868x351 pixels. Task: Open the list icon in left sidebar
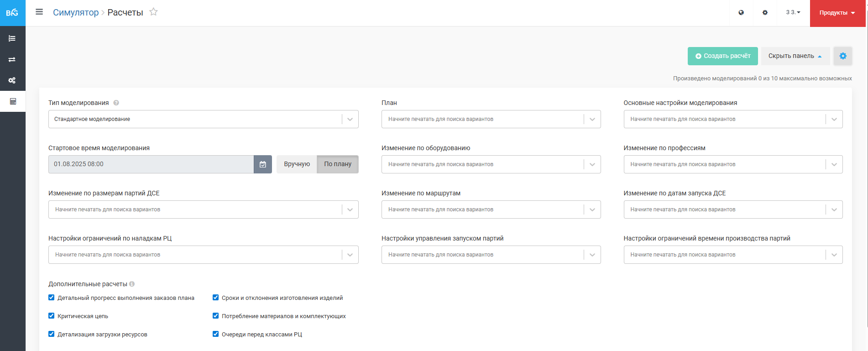point(12,38)
